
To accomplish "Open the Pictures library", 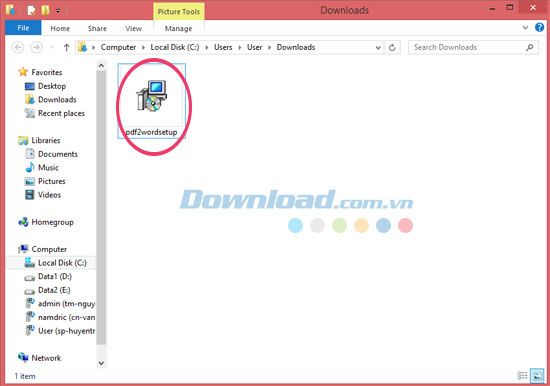I will 52,181.
